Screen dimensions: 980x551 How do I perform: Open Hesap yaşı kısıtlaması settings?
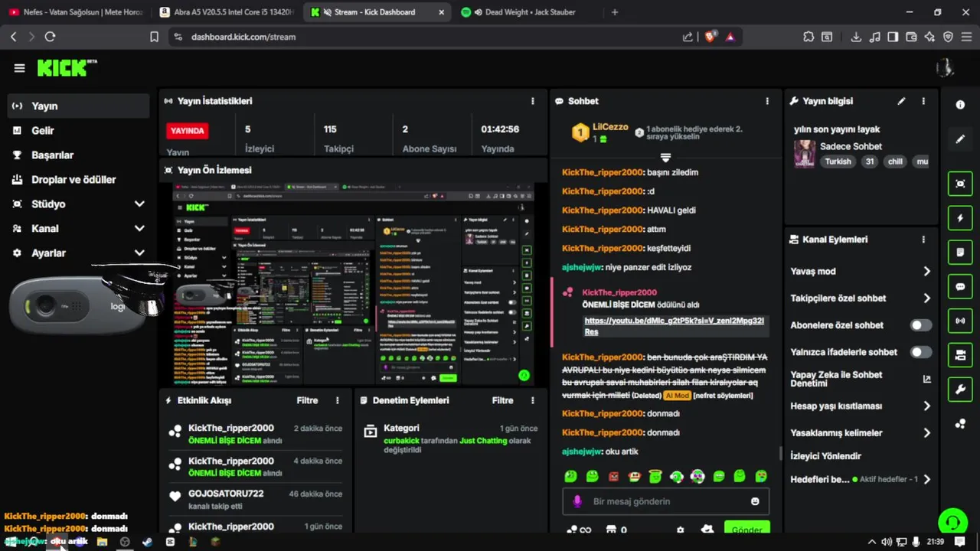point(861,406)
